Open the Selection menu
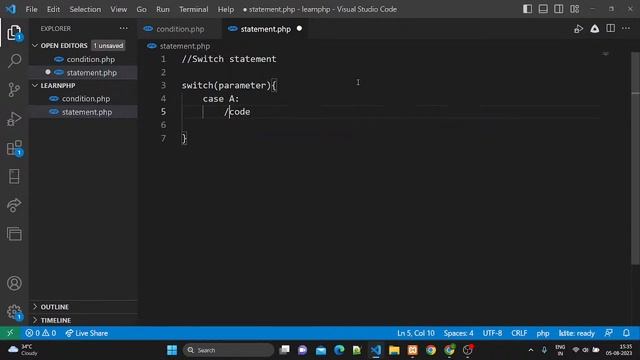 [x=85, y=9]
